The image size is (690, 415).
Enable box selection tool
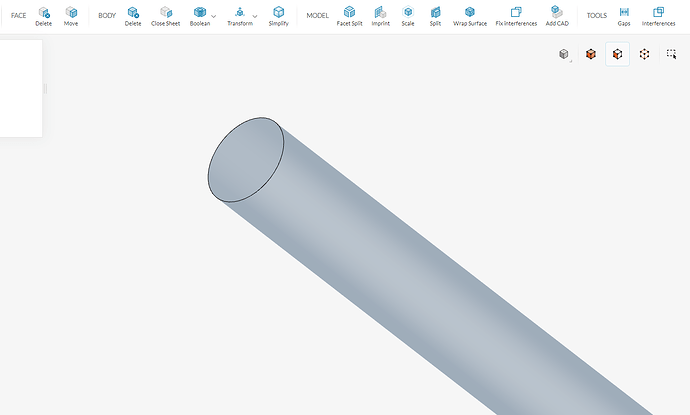pyautogui.click(x=671, y=54)
